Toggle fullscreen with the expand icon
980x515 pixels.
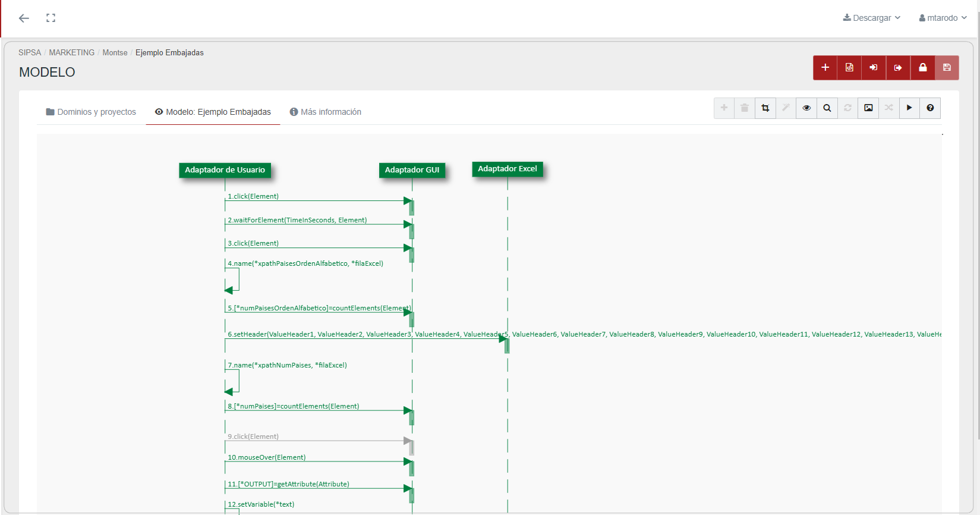click(x=51, y=18)
